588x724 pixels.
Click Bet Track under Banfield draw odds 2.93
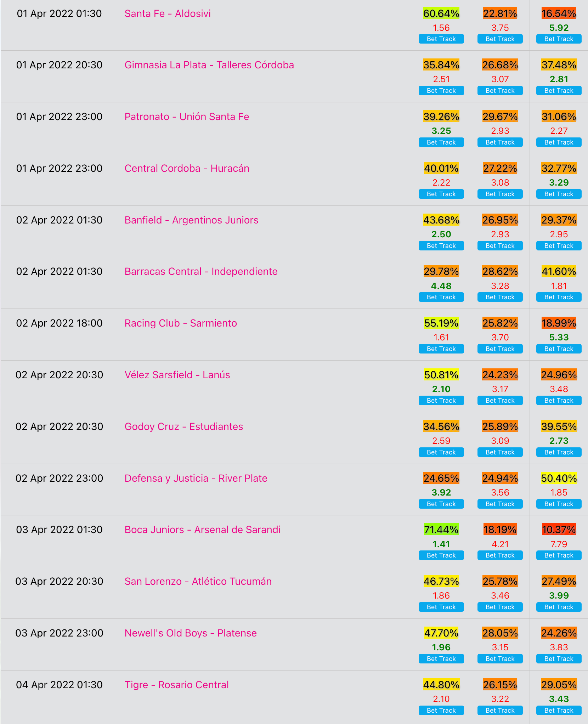(500, 246)
